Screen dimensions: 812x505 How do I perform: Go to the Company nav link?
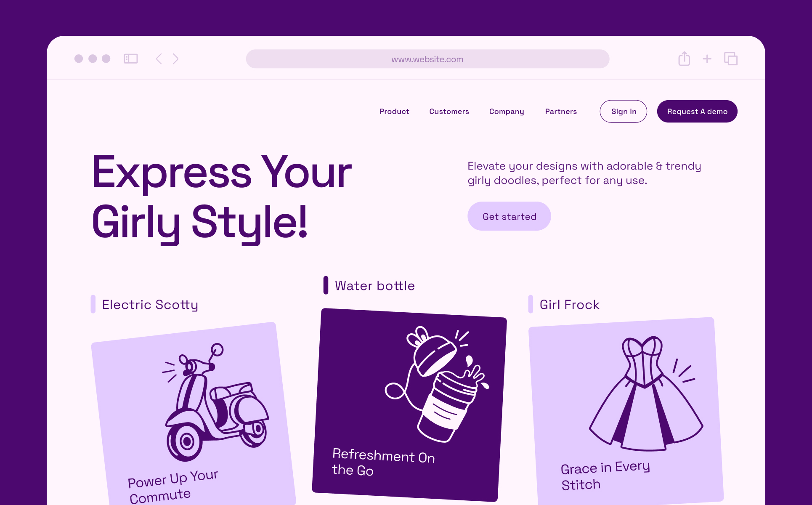pos(507,112)
